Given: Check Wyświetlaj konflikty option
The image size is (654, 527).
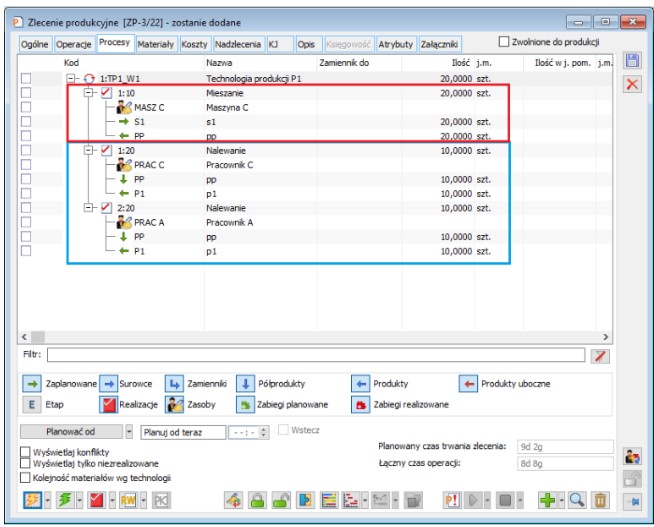Looking at the screenshot, I should tap(25, 452).
